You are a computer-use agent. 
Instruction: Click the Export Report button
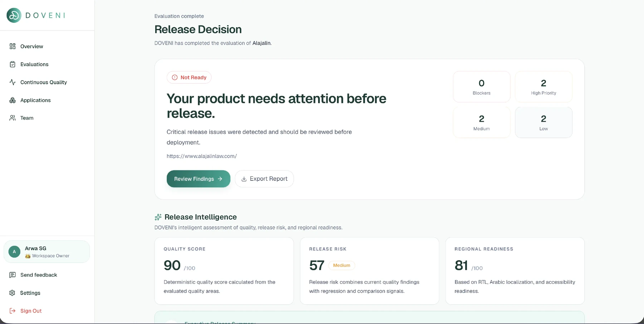click(x=264, y=179)
